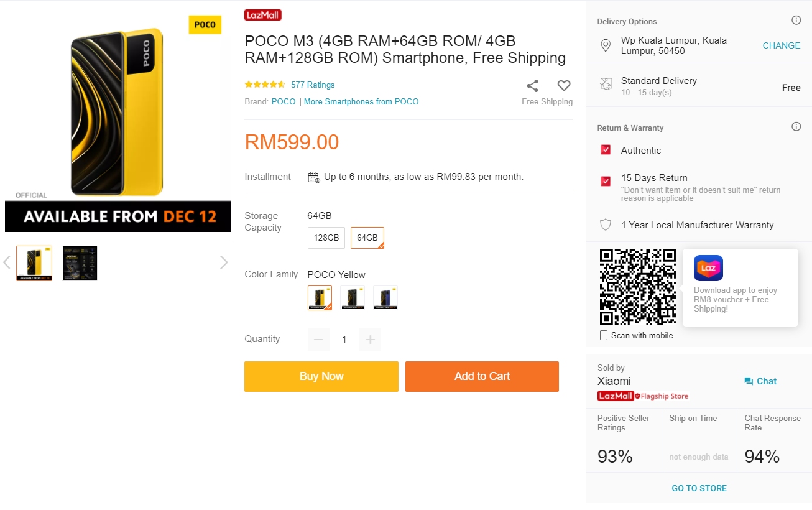Image resolution: width=812 pixels, height=510 pixels.
Task: Click the Return & Warranty info icon
Action: click(x=796, y=127)
